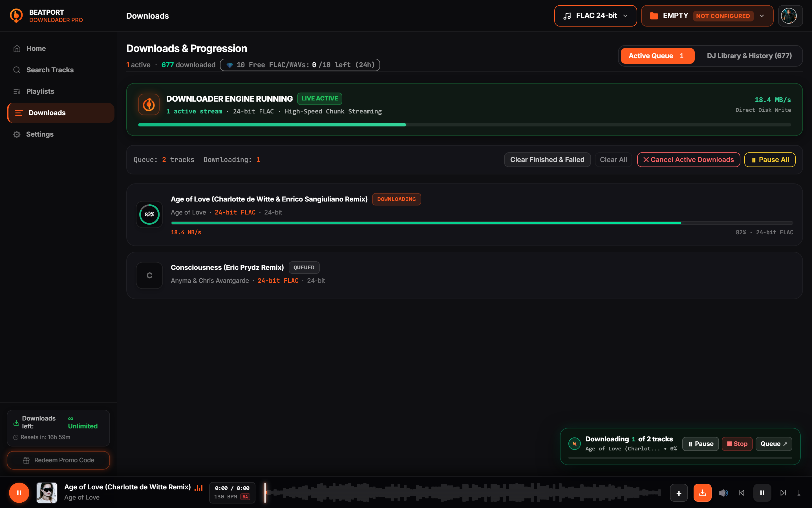812x508 pixels.
Task: Expand the EMPTY download folder dropdown
Action: click(x=707, y=16)
